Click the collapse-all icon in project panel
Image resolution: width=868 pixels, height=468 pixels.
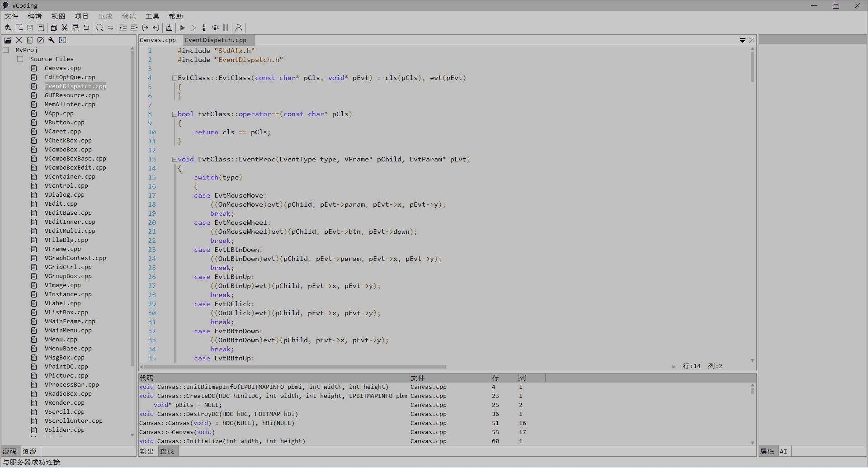[x=63, y=40]
